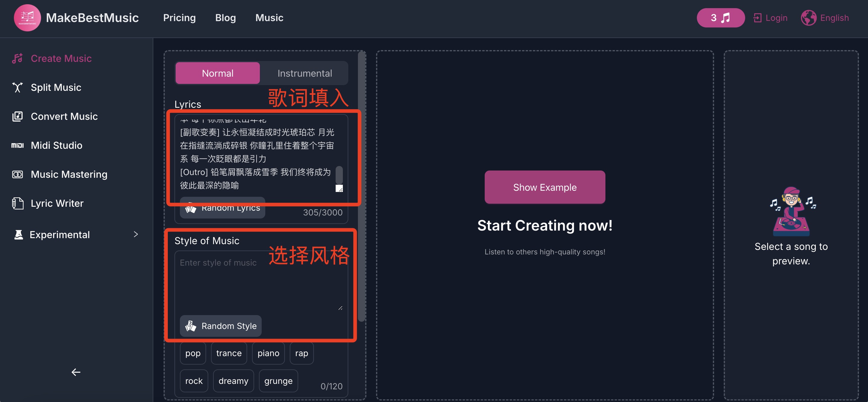
Task: Switch to Normal mode
Action: point(217,73)
